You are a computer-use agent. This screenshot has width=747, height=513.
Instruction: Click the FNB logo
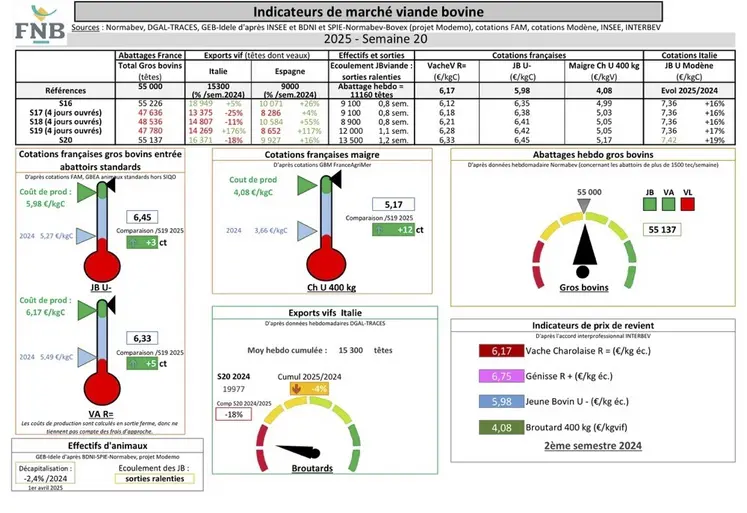click(x=40, y=25)
